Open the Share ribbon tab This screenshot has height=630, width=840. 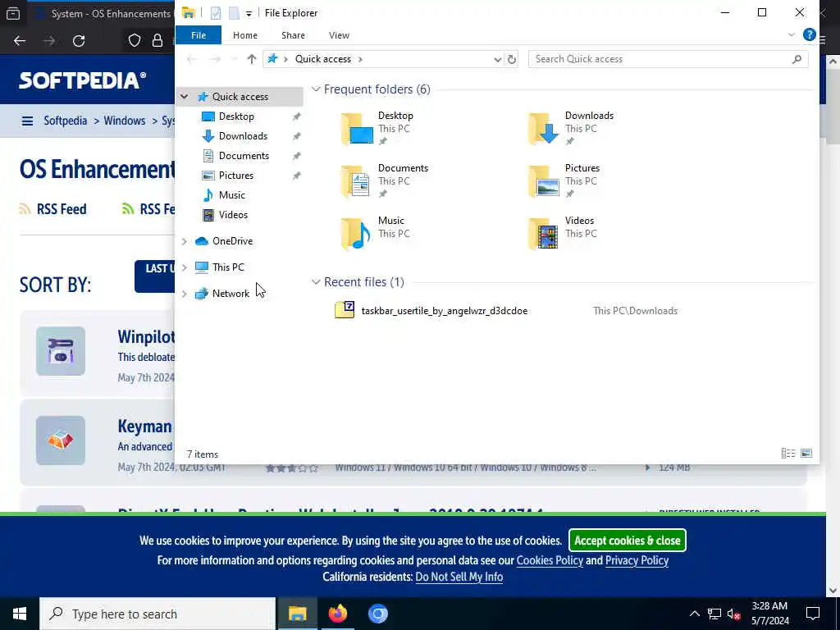(x=293, y=35)
